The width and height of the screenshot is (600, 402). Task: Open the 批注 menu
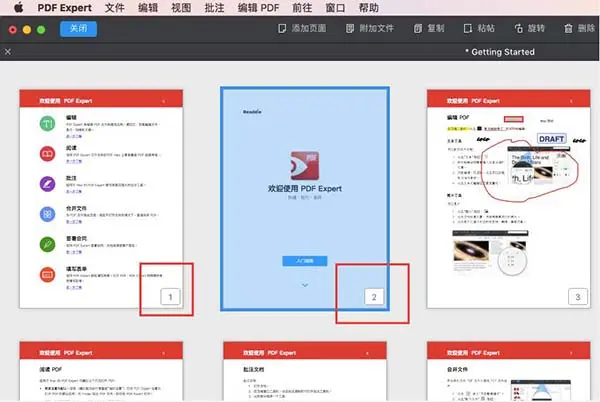pyautogui.click(x=214, y=8)
